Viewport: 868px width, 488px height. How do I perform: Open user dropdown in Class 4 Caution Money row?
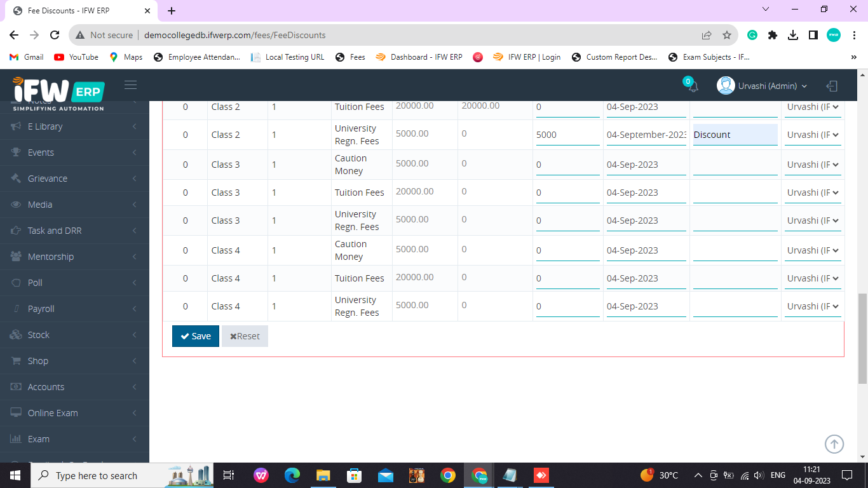(813, 250)
